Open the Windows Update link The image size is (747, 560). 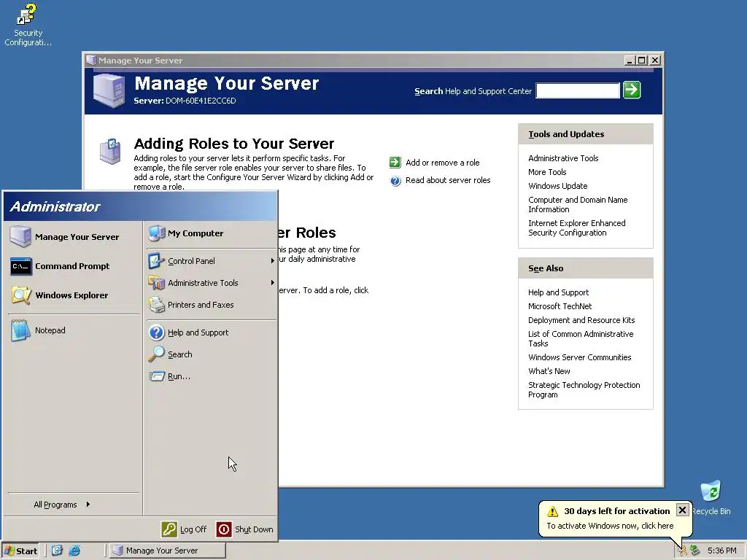coord(557,186)
